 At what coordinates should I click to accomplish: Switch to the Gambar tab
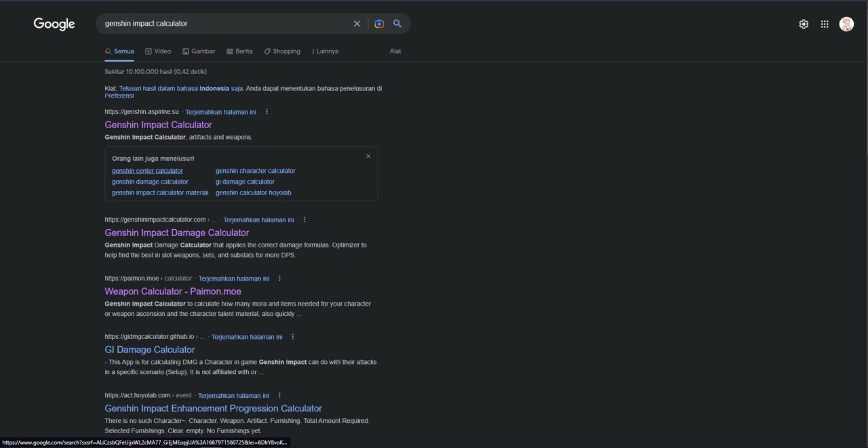199,51
